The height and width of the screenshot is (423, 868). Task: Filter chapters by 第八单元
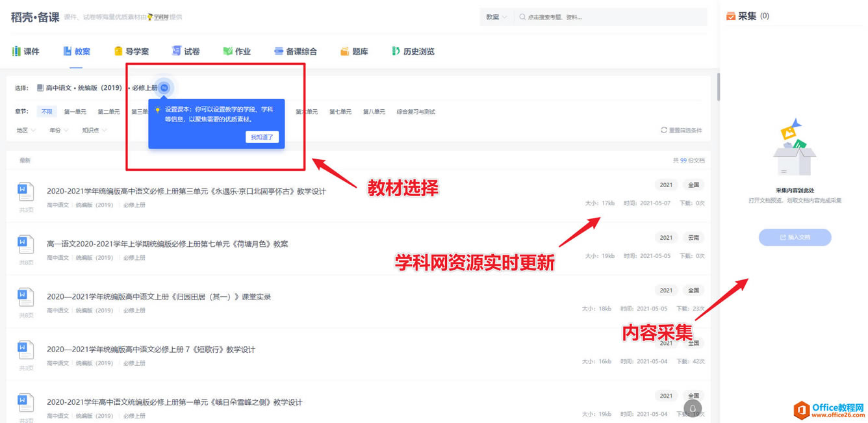pyautogui.click(x=374, y=112)
